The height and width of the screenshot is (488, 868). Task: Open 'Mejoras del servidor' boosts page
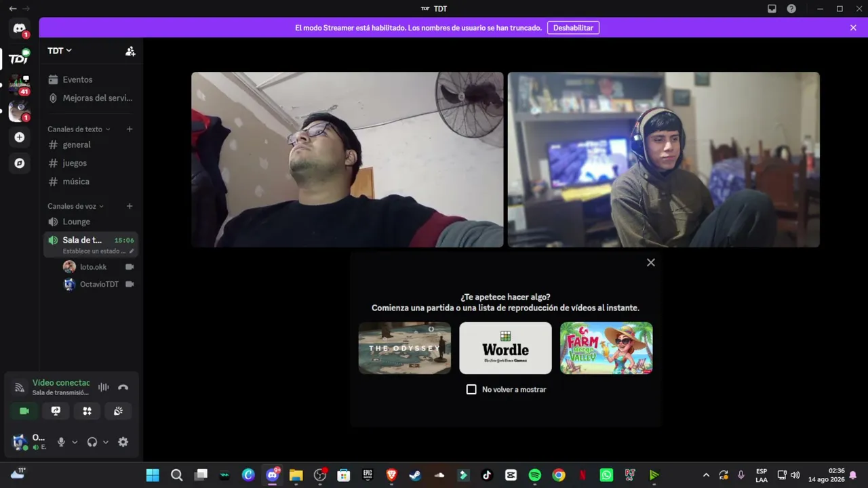pos(91,98)
